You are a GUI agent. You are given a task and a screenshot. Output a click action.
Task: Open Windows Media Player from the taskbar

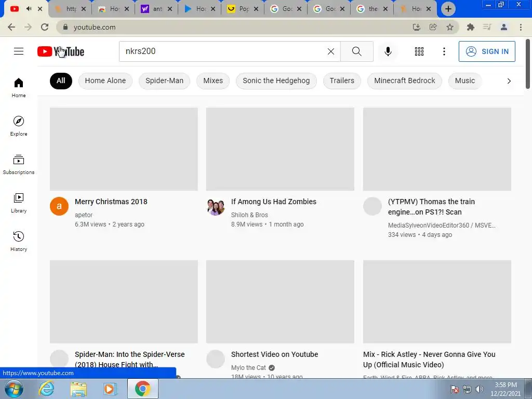tap(110, 389)
